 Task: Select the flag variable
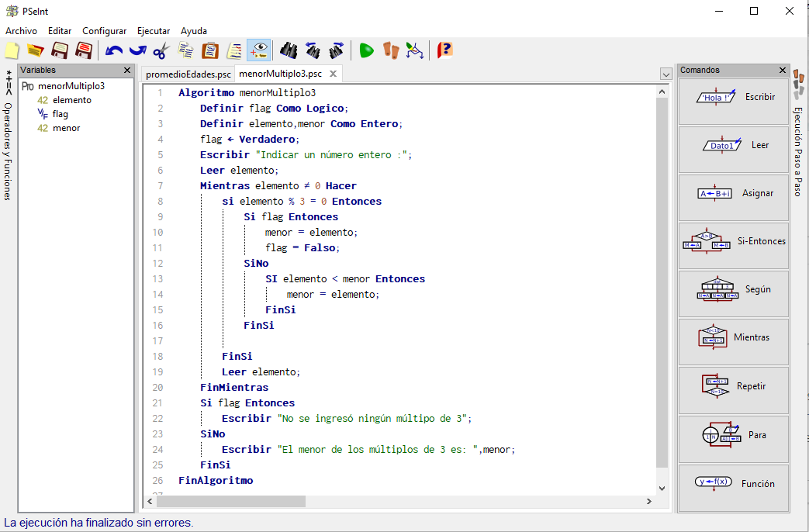coord(60,114)
